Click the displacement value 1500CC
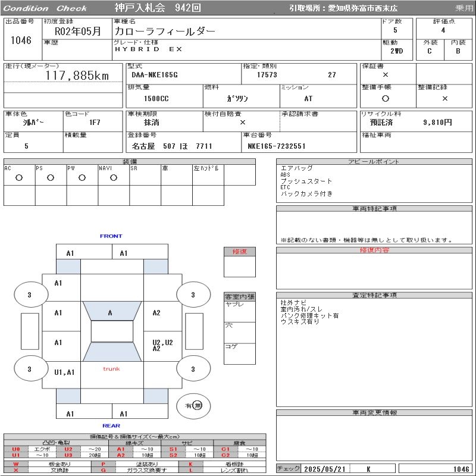The image size is (476, 476). (x=156, y=99)
